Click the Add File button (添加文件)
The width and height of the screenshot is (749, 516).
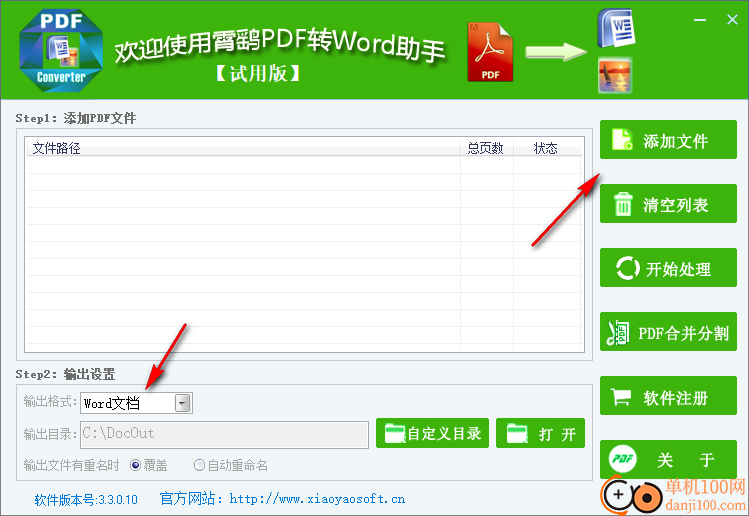click(x=668, y=140)
